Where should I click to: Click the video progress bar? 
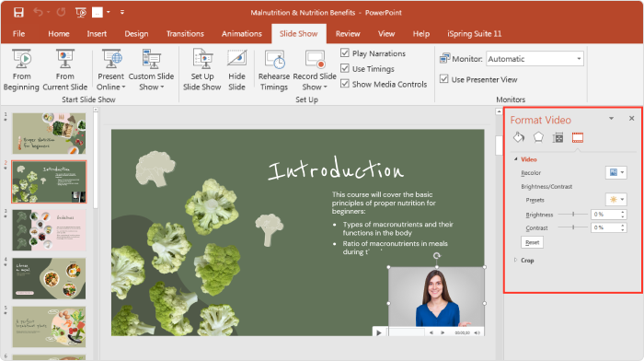[x=406, y=332]
